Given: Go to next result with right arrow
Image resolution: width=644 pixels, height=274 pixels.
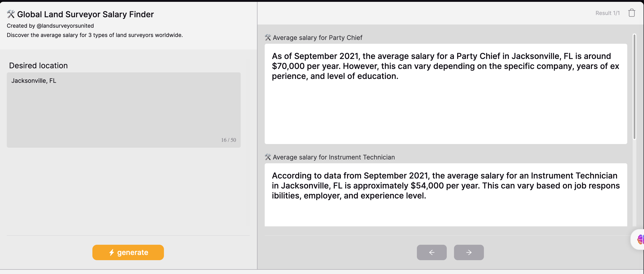Looking at the screenshot, I should pyautogui.click(x=469, y=252).
